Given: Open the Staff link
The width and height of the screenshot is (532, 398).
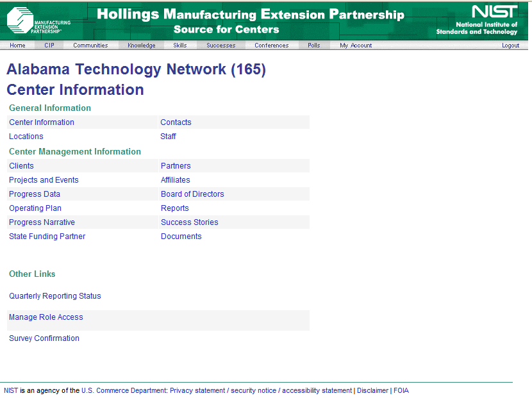Looking at the screenshot, I should click(168, 137).
